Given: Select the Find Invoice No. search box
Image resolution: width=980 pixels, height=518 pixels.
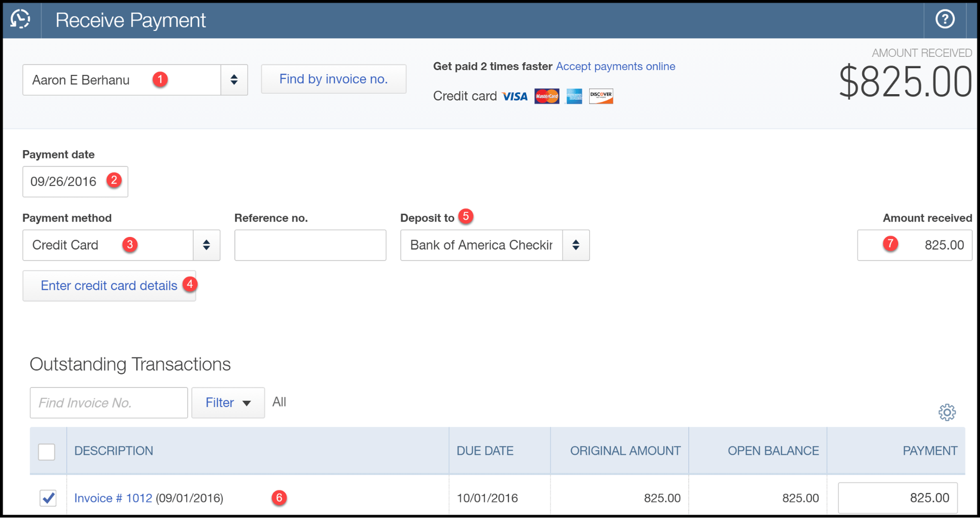Looking at the screenshot, I should click(108, 402).
